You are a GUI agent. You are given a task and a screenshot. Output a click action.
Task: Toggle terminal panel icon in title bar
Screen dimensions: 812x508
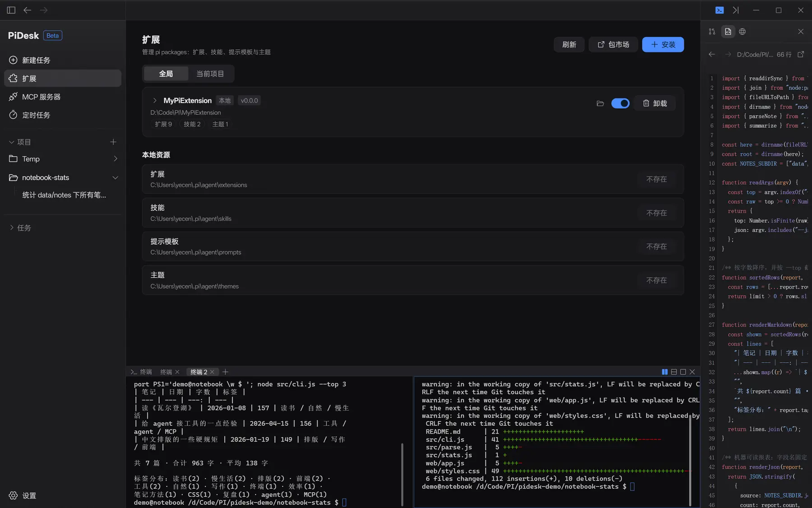tap(720, 10)
